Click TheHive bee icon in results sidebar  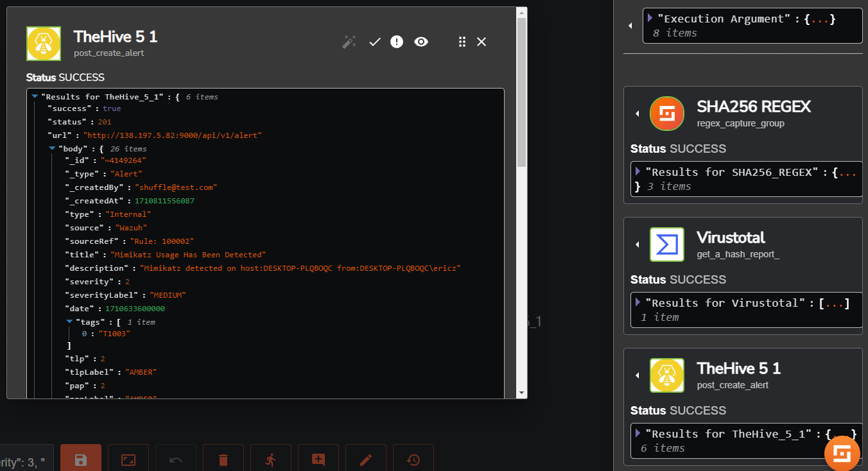point(667,375)
